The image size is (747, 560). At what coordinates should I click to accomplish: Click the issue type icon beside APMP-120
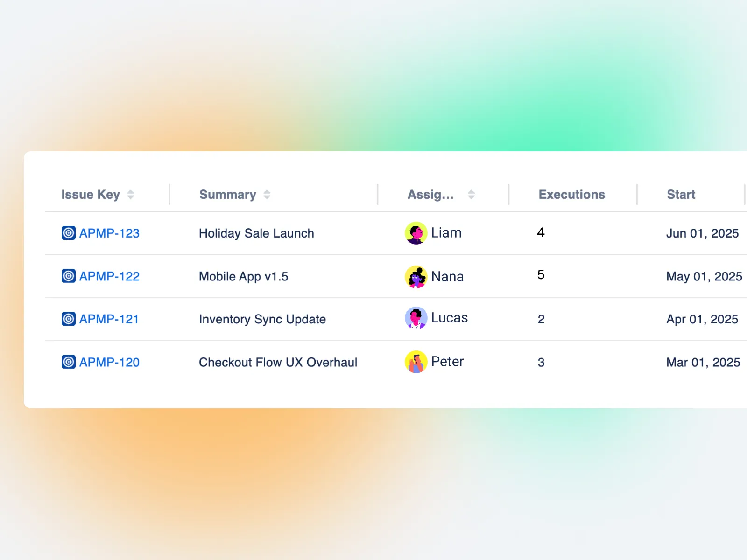69,362
